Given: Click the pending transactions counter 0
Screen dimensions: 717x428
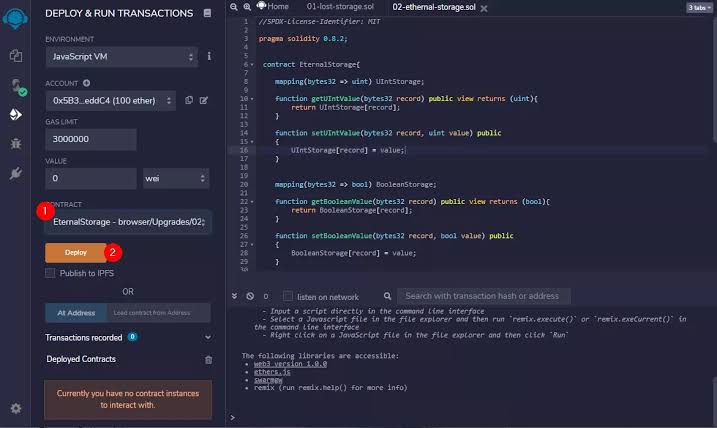Looking at the screenshot, I should pyautogui.click(x=266, y=296).
